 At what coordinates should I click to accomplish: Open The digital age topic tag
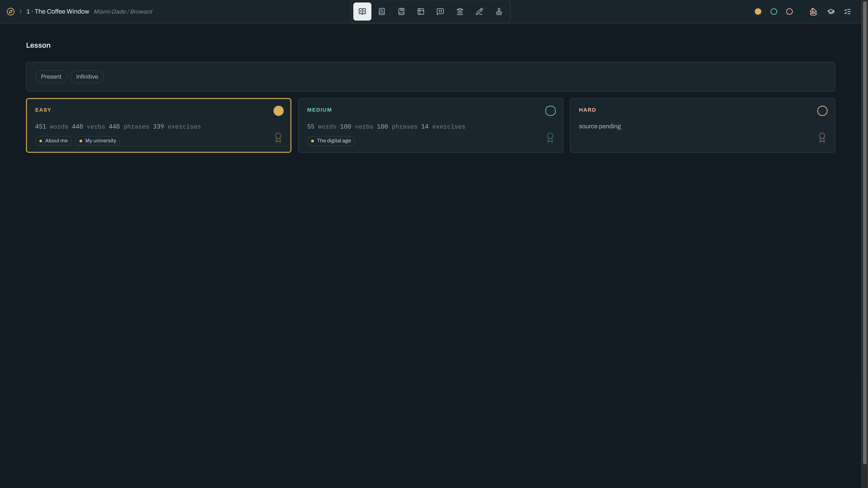point(331,141)
